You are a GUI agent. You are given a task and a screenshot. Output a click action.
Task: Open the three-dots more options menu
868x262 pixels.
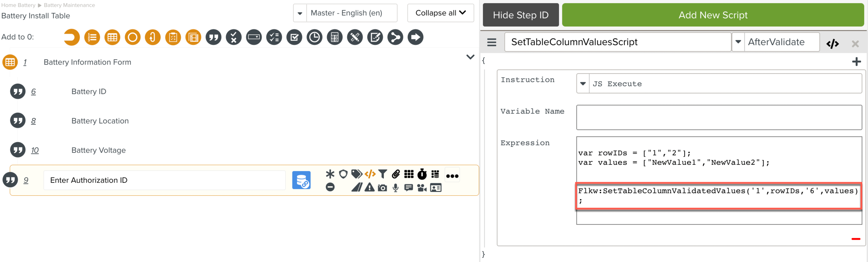pyautogui.click(x=452, y=176)
